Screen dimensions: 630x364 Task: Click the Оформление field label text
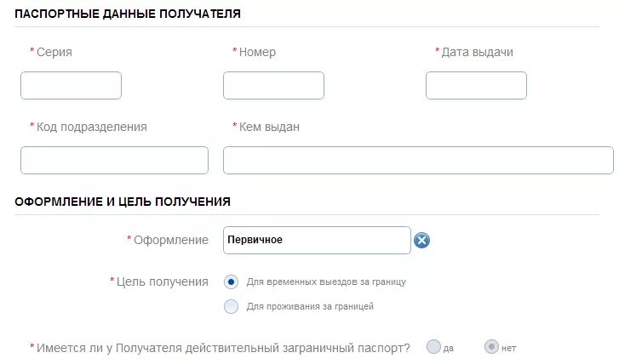click(x=171, y=240)
